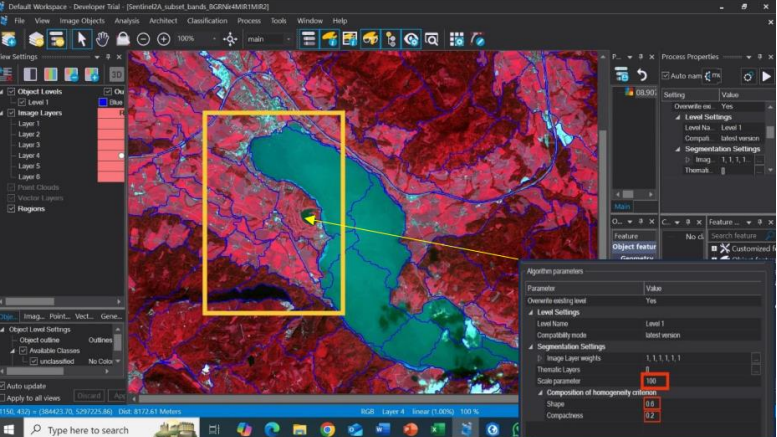Click the zoom out minus icon
This screenshot has height=437, width=777.
tap(143, 39)
